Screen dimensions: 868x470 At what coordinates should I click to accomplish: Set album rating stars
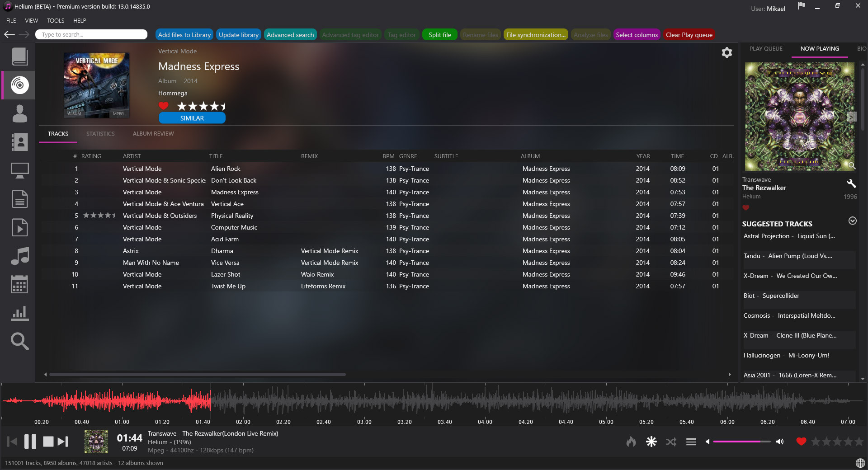tap(202, 106)
